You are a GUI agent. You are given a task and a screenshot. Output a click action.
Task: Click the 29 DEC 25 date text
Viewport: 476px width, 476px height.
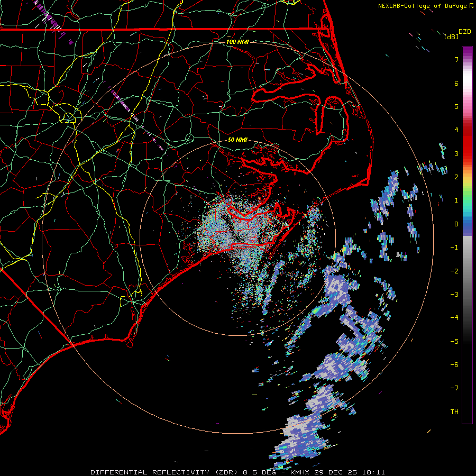click(336, 472)
